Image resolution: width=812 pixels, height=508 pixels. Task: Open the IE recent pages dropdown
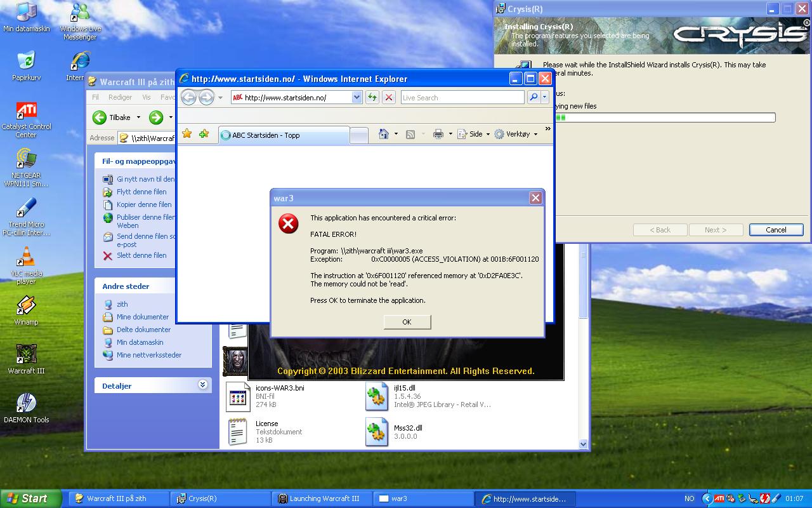coord(220,98)
